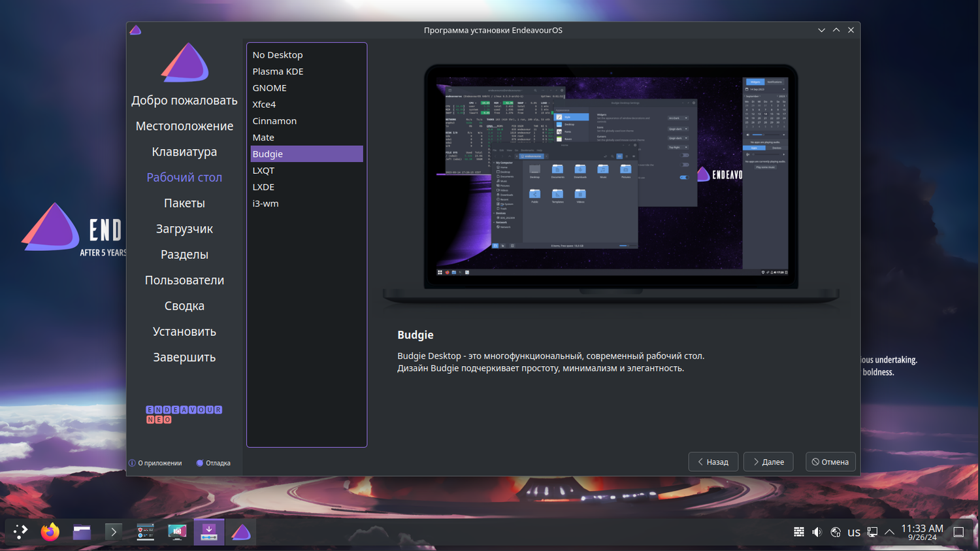This screenshot has height=551, width=980.
Task: Click the Пользователи step in the sidebar
Action: [x=184, y=280]
